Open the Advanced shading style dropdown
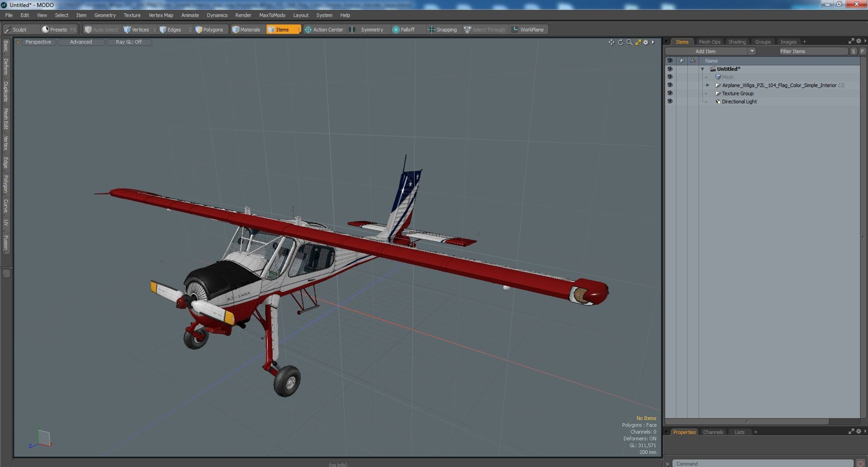Viewport: 868px width, 467px height. (81, 42)
